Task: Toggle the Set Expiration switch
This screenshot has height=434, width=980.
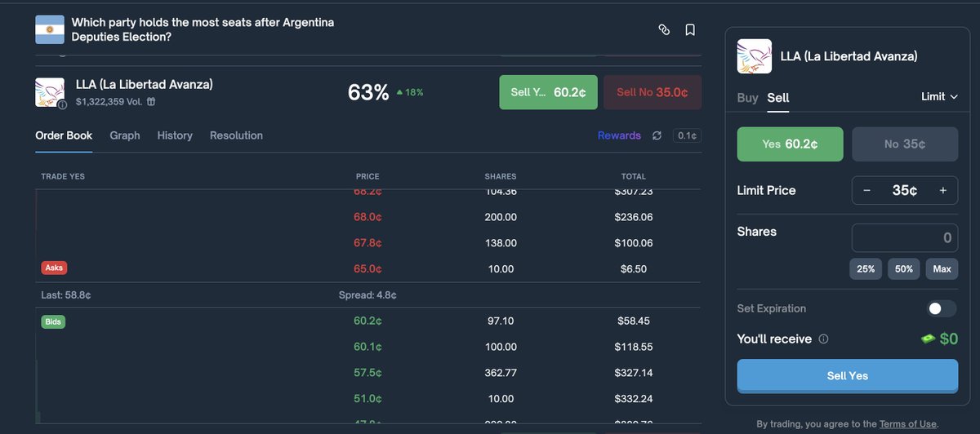Action: coord(942,308)
